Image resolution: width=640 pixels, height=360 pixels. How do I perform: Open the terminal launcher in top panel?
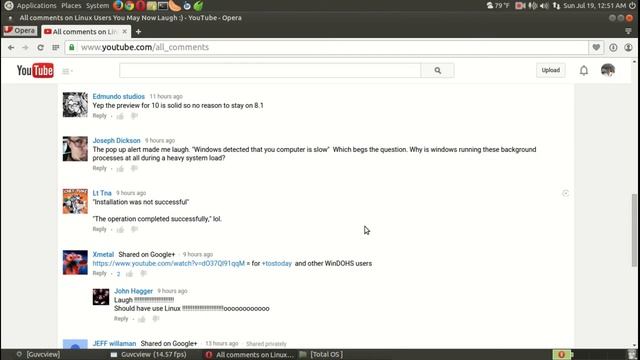163,5
